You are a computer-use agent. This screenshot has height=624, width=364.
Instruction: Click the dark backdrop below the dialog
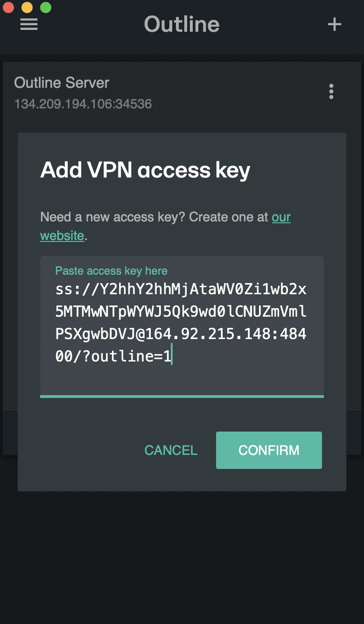(182, 560)
